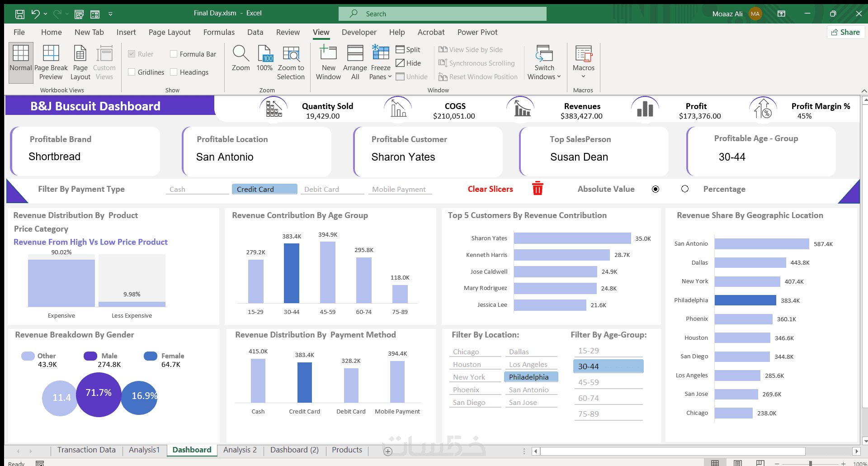Select the Percentage radio button
This screenshot has height=466, width=868.
[x=685, y=189]
